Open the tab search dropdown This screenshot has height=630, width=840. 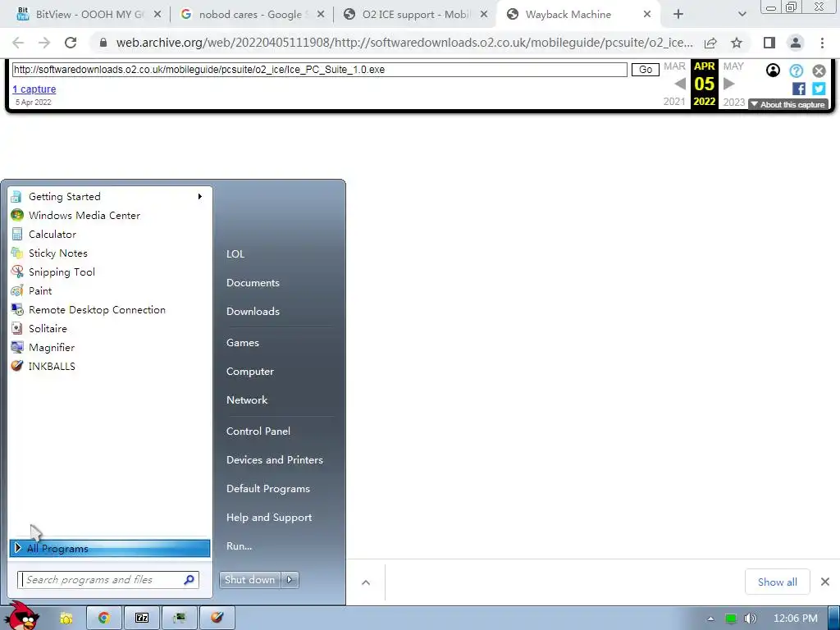pos(742,15)
